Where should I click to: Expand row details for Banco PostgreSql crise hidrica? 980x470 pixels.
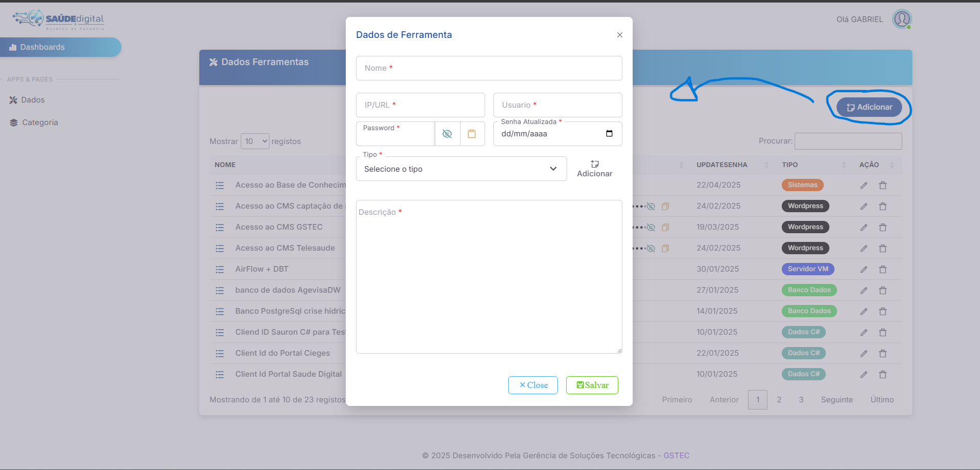point(220,311)
